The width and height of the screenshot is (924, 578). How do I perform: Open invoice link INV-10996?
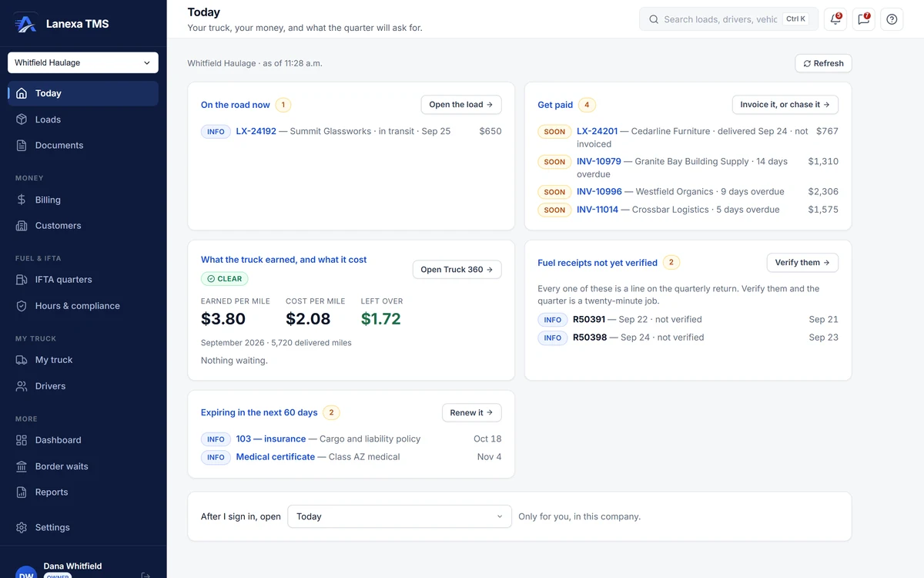pyautogui.click(x=599, y=191)
